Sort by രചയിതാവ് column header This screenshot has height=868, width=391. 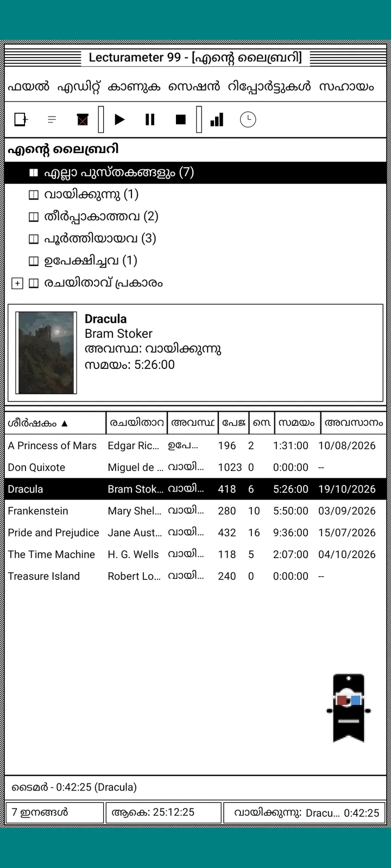coord(136,423)
